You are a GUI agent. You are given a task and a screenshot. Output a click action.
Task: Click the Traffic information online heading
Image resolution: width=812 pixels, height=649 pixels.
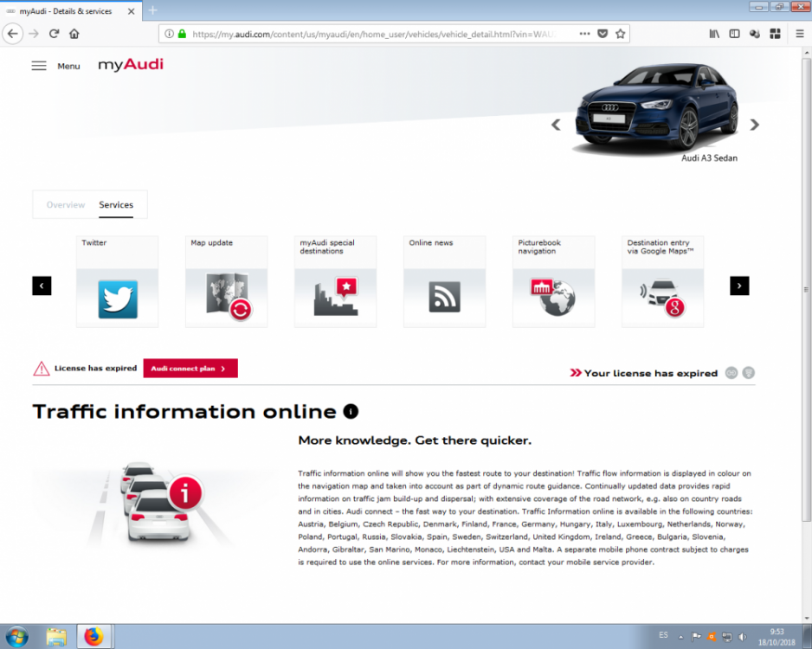[x=184, y=412]
